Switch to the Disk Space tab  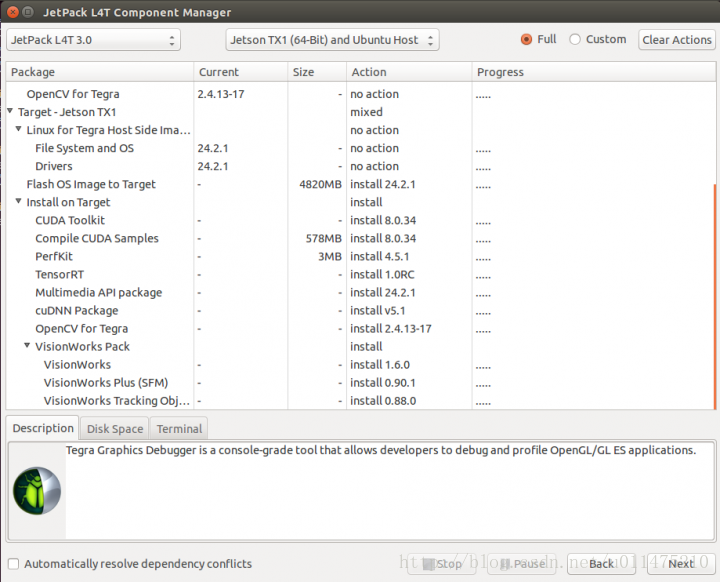[x=115, y=429]
